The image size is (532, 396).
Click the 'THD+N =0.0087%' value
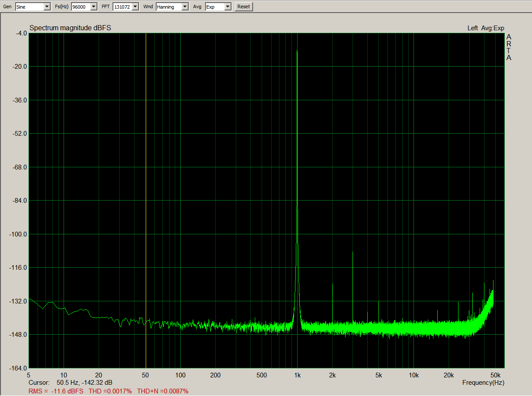pyautogui.click(x=163, y=391)
